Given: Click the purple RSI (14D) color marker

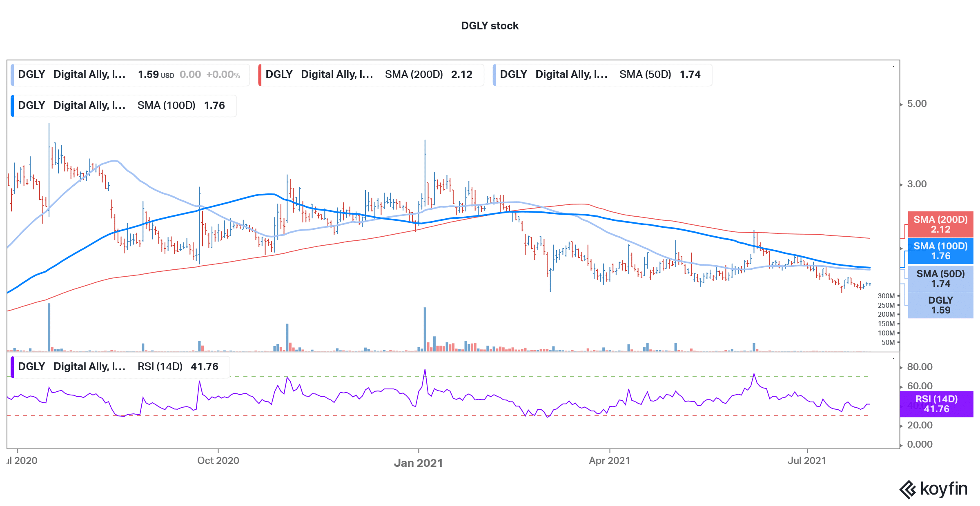Looking at the screenshot, I should 12,367.
